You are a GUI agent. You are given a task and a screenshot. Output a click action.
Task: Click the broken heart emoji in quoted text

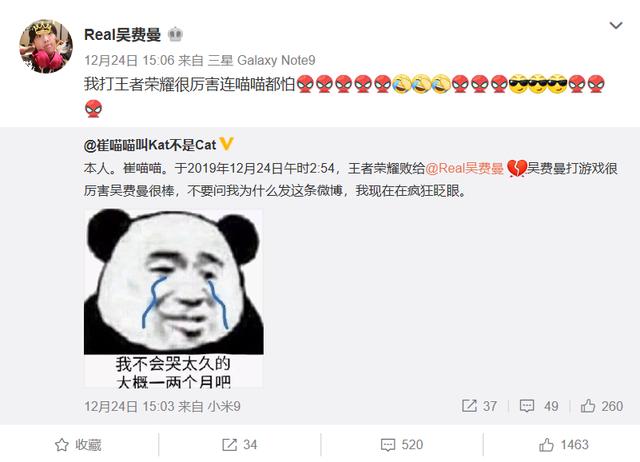pos(516,168)
